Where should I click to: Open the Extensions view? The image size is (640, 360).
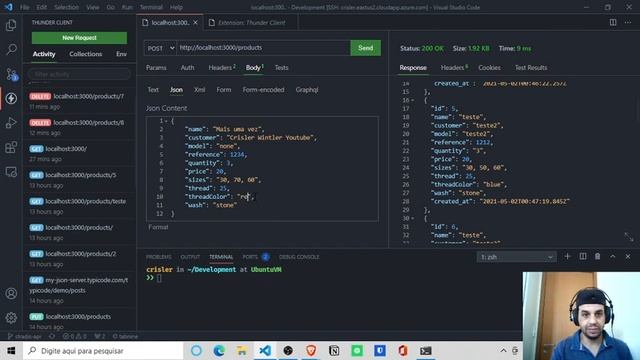[x=11, y=147]
